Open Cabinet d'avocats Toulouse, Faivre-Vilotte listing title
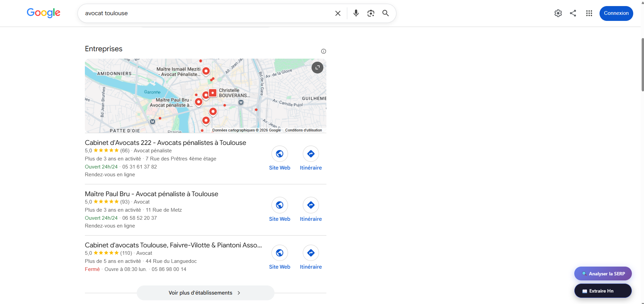 tap(173, 245)
